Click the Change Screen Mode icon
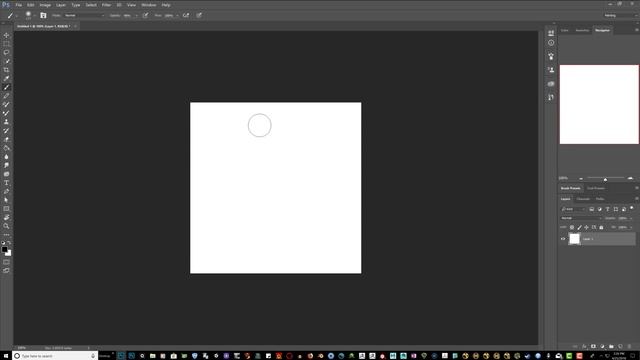The width and height of the screenshot is (640, 360). [6, 270]
